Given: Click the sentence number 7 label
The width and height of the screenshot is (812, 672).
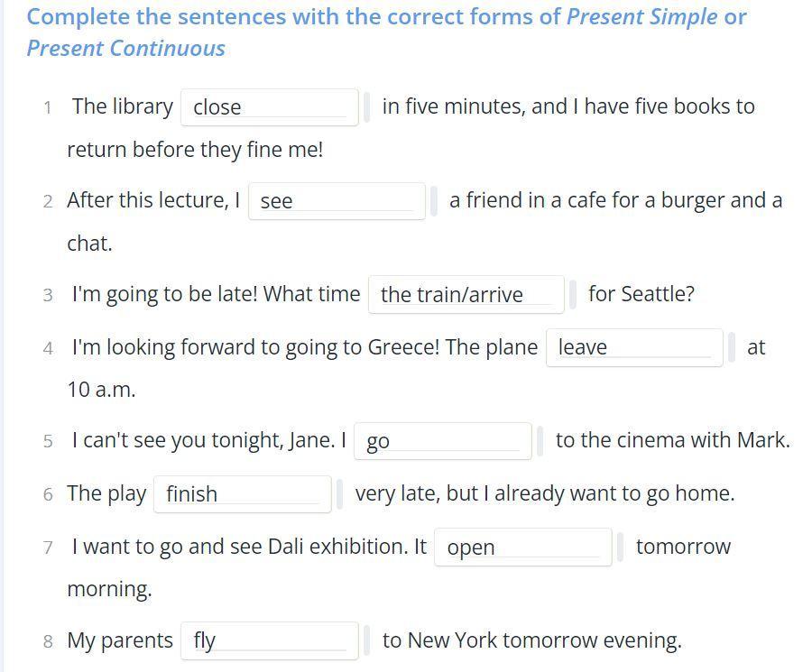Looking at the screenshot, I should [x=48, y=548].
